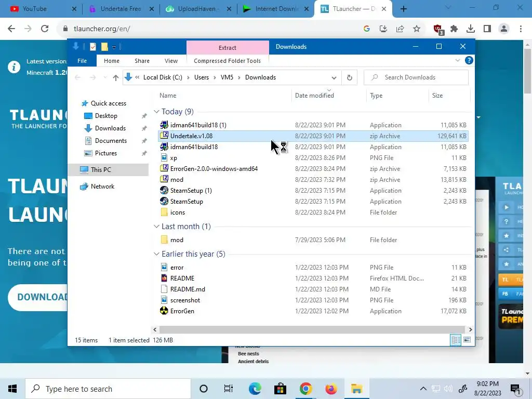Open the Customize Quick Access Toolbar dropdown
Screen dimensions: 532x399
(x=114, y=47)
